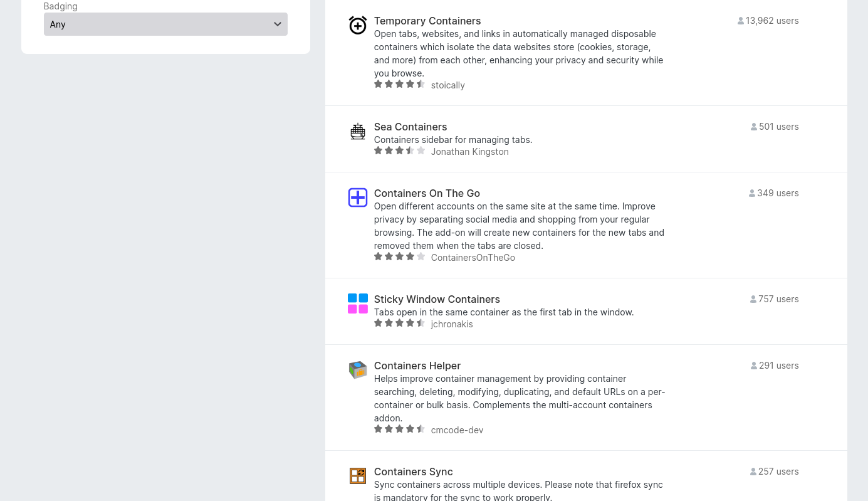The width and height of the screenshot is (868, 501).
Task: Open the Temporary Containers add-on title link
Action: [427, 21]
